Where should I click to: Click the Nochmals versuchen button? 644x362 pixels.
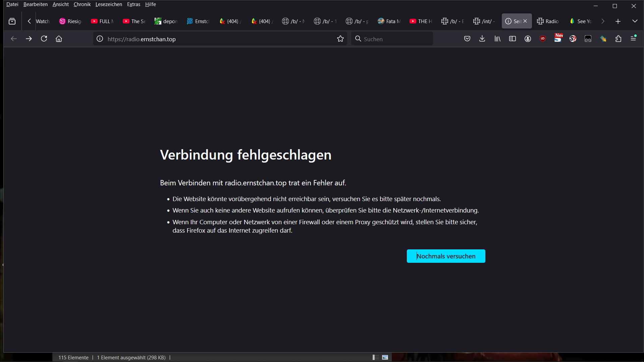pyautogui.click(x=446, y=256)
